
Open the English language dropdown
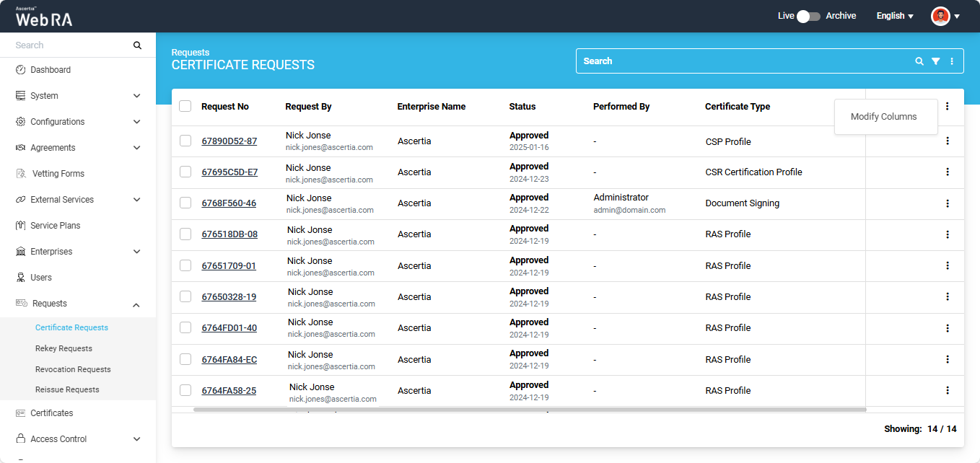pos(895,16)
